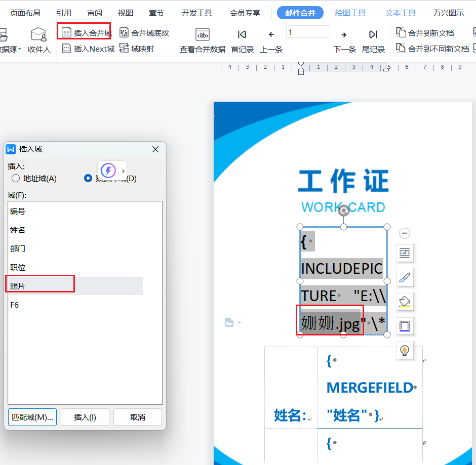Switch to 绘图工具 tab
Image resolution: width=476 pixels, height=465 pixels.
(x=350, y=13)
